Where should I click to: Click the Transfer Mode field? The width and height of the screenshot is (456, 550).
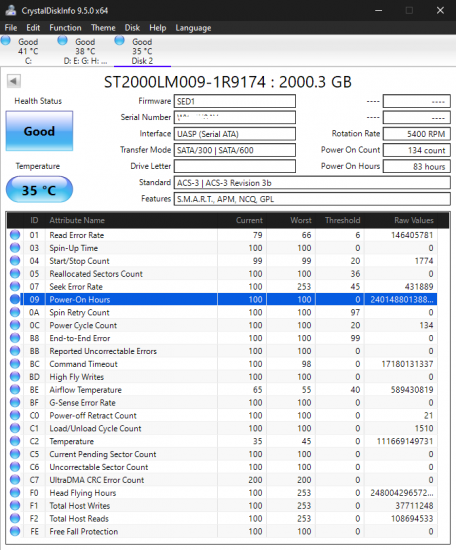coord(235,150)
